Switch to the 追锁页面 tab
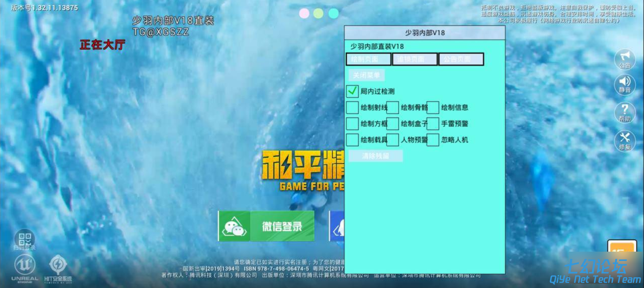Screen dimensions: 644x288 (x=415, y=59)
